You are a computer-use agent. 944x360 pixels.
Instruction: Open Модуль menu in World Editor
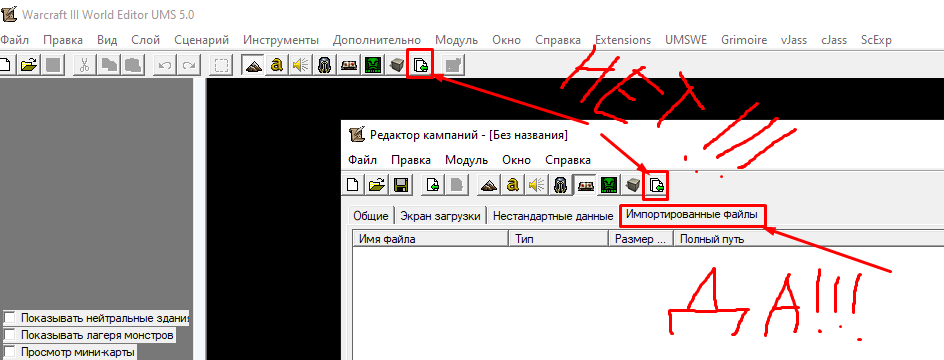click(456, 40)
